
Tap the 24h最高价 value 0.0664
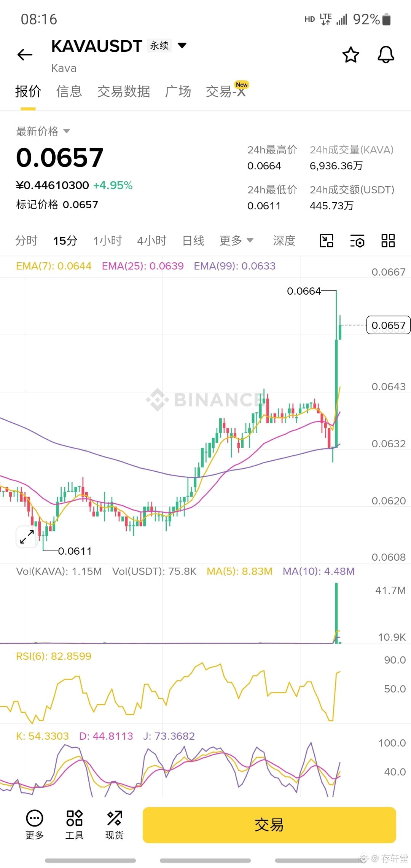pos(264,166)
